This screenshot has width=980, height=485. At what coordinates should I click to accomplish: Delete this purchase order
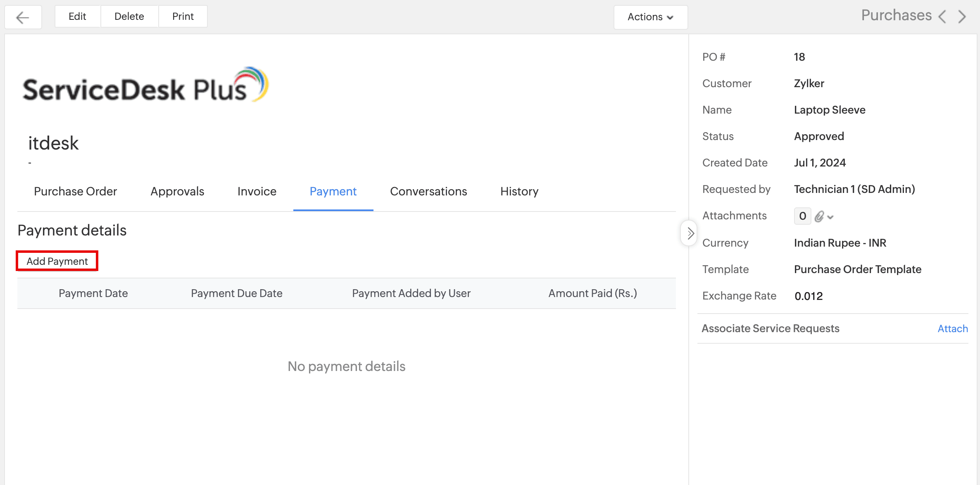129,17
